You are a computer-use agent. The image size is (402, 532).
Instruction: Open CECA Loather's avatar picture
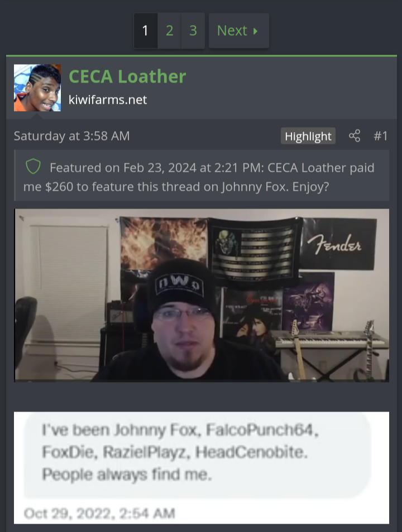click(37, 88)
